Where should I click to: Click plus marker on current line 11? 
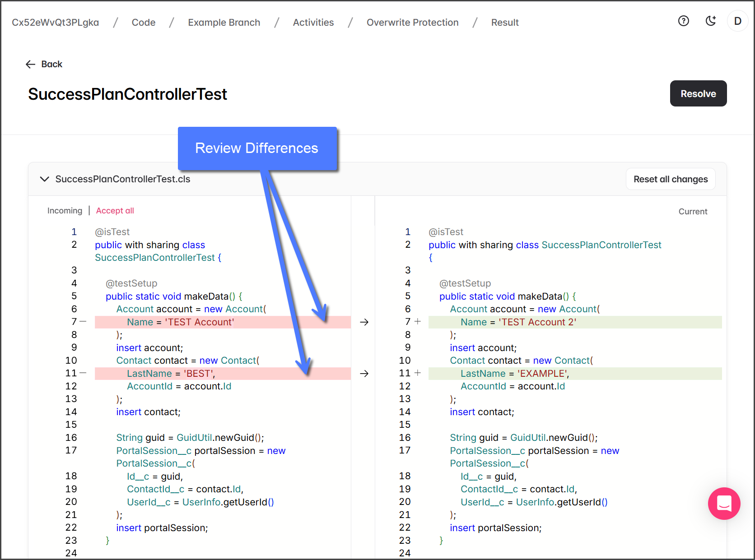coord(418,373)
